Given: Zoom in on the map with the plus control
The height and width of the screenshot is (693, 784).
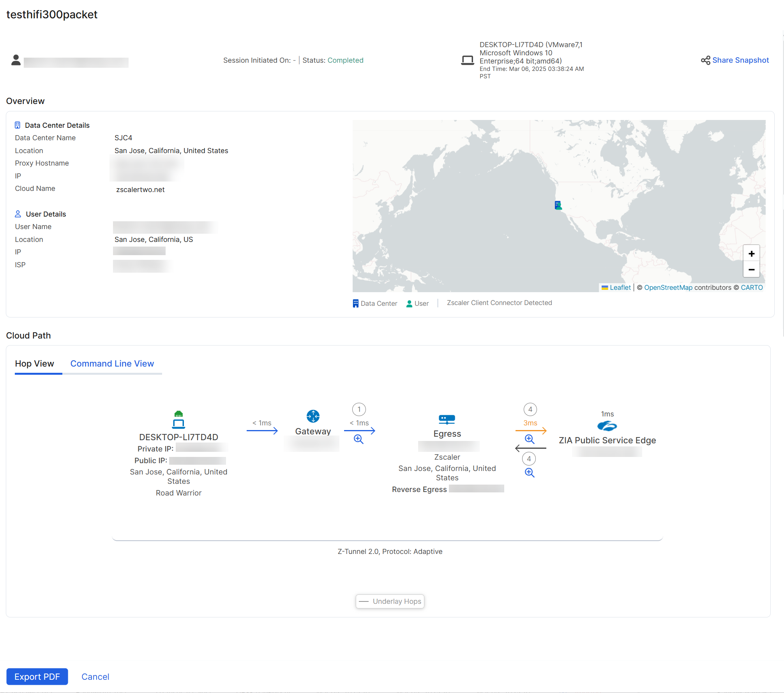Looking at the screenshot, I should 751,253.
